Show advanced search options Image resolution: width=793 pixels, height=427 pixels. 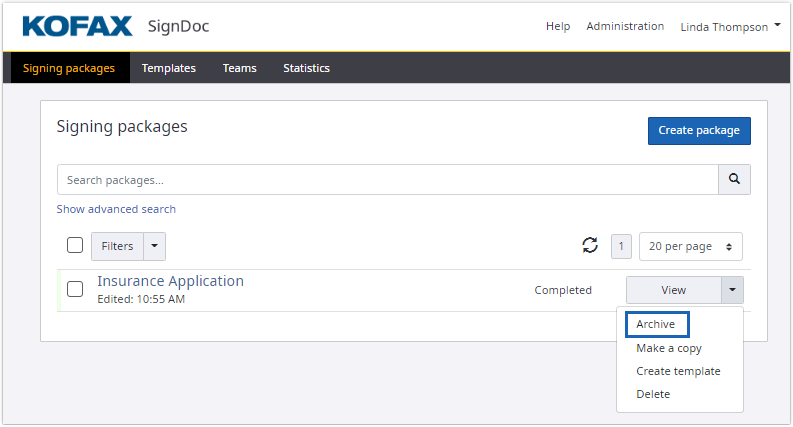[x=116, y=209]
